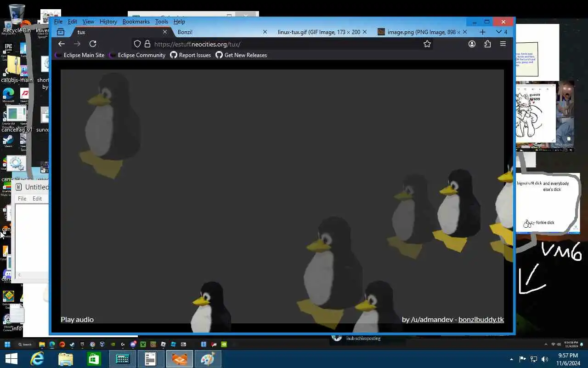
Task: Open Report Issues bookmark
Action: click(x=191, y=55)
